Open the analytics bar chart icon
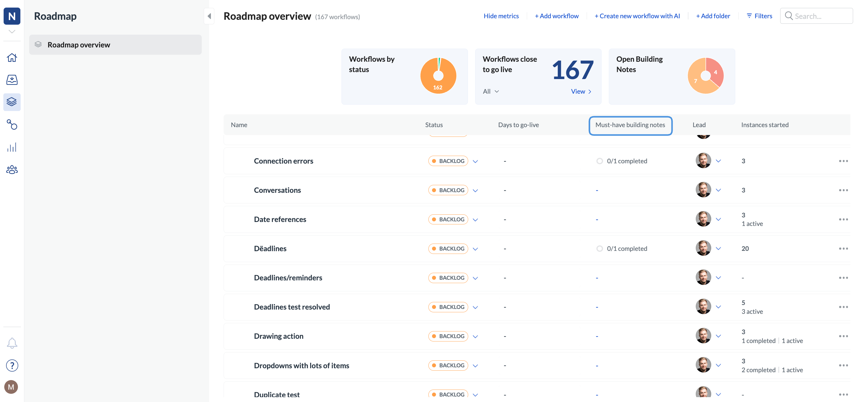 click(12, 147)
